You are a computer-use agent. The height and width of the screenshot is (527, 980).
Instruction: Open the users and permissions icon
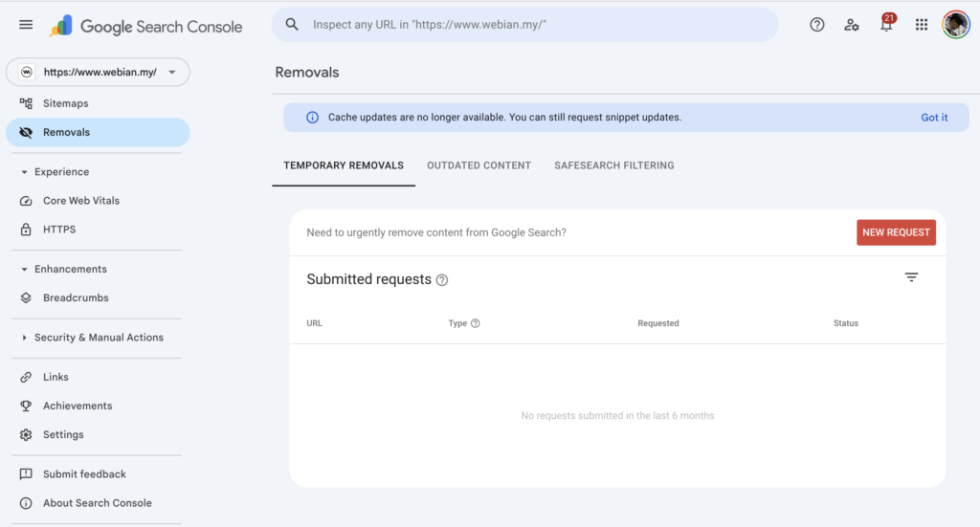[851, 25]
